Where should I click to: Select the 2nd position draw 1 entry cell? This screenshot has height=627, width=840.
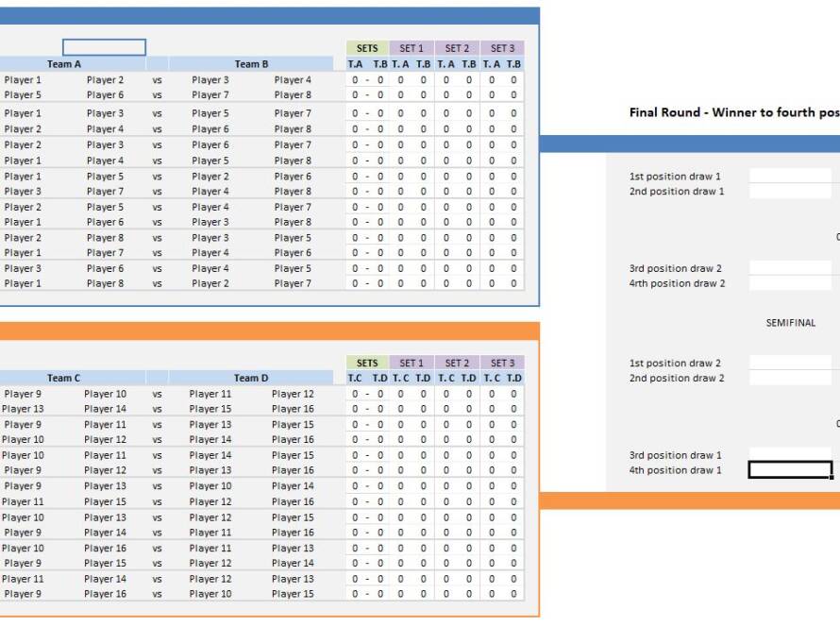tap(790, 191)
